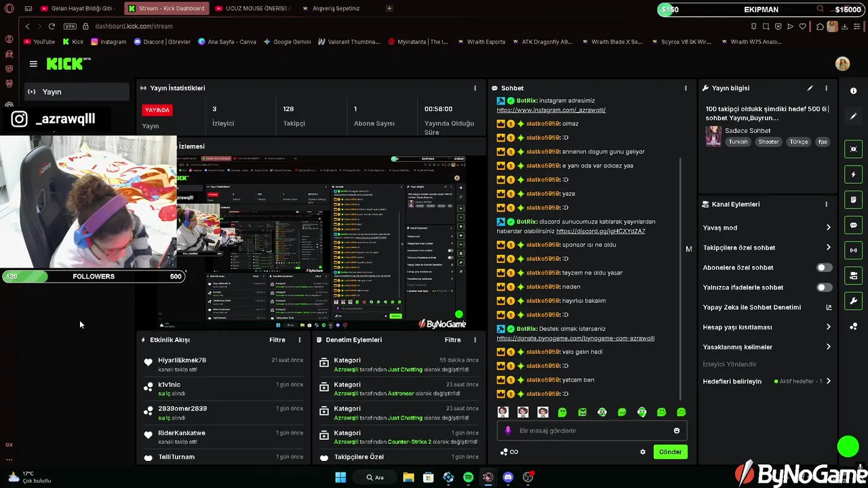The image size is (868, 488).
Task: Toggle the wrench stream info icon on the right sidebar
Action: 853,301
